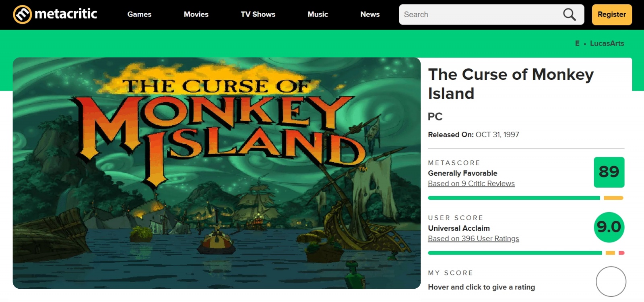
Task: Click the metacritic wordmark text
Action: point(66,14)
